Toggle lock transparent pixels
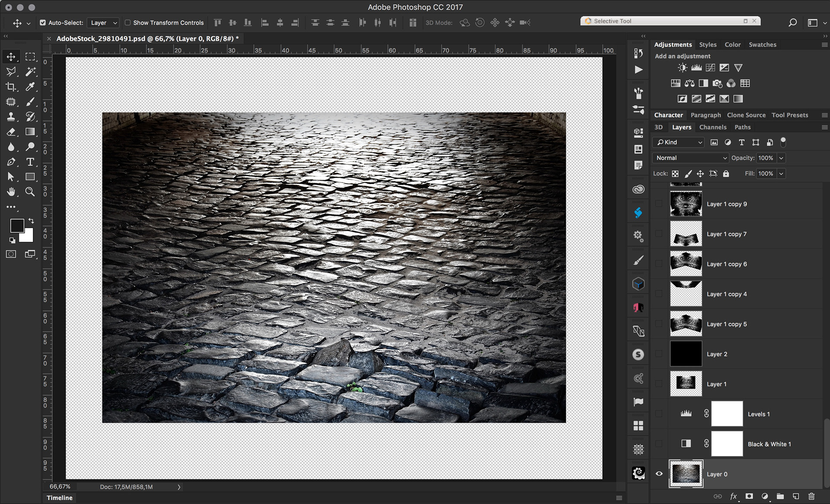Viewport: 830px width, 504px height. [675, 173]
